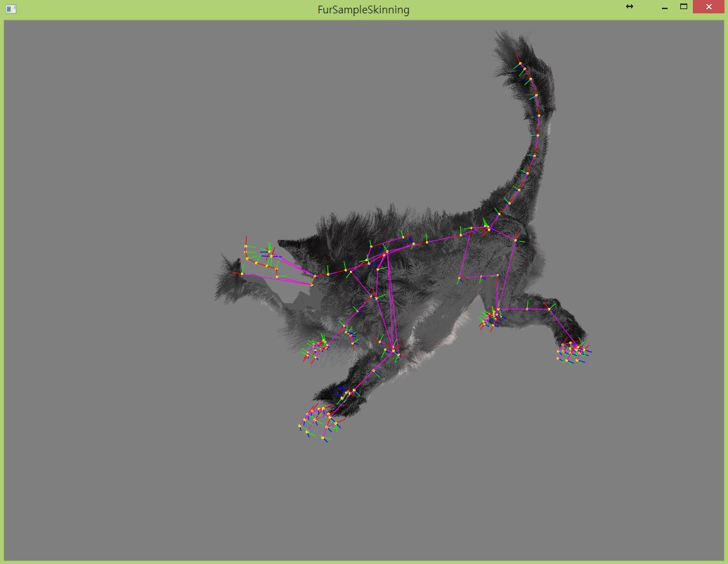Screen dimensions: 728x564
Task: Select the tail base joint above the hips
Action: [488, 229]
